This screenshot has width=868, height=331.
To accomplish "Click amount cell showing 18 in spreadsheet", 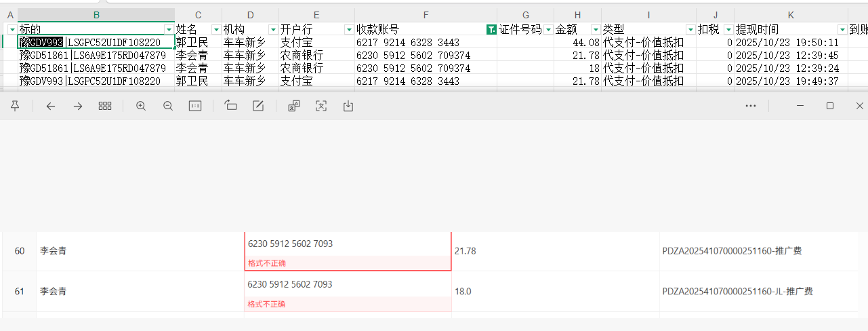I will click(577, 68).
